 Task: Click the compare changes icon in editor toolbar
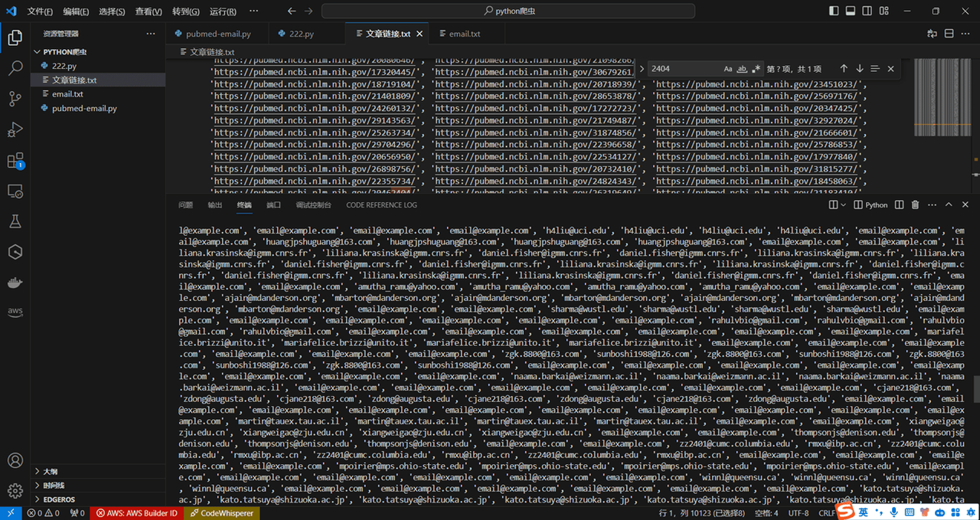coord(932,34)
